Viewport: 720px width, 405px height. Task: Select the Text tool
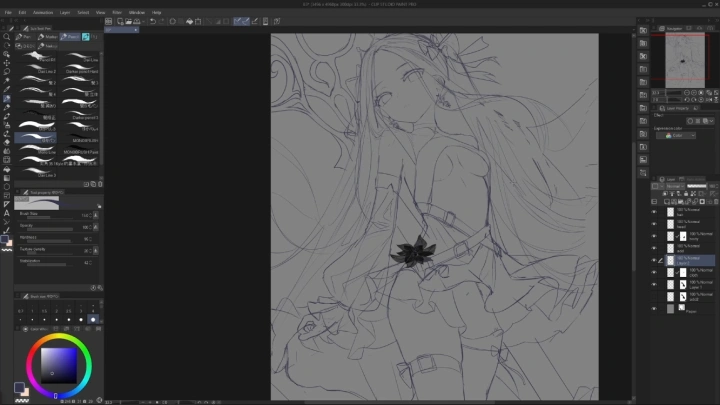point(7,212)
